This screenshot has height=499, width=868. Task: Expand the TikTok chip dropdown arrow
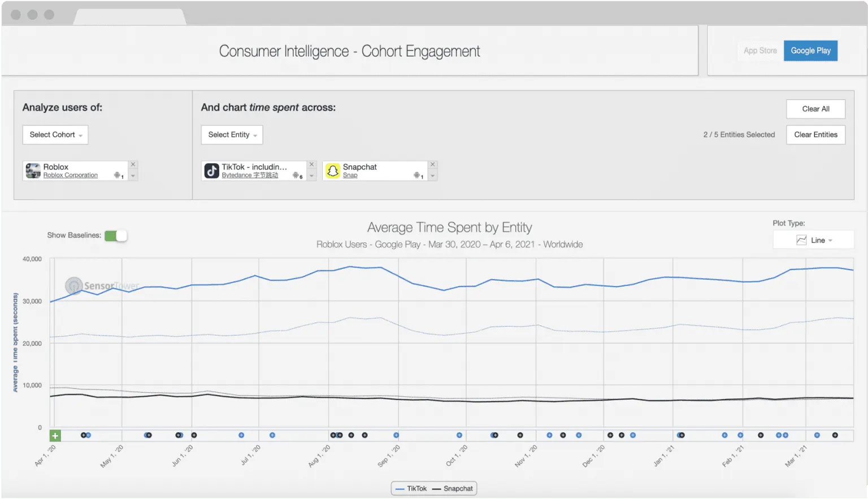311,176
